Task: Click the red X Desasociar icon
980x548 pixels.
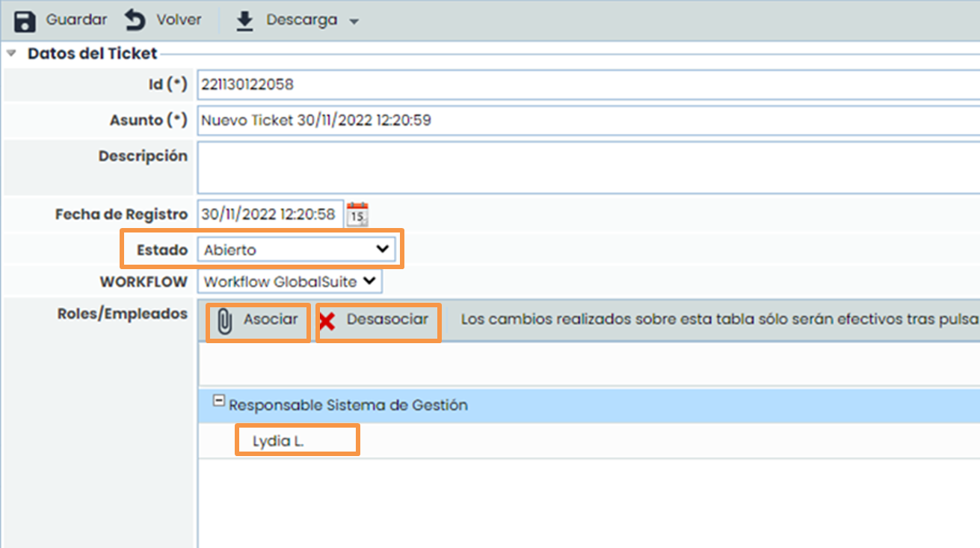Action: [327, 321]
